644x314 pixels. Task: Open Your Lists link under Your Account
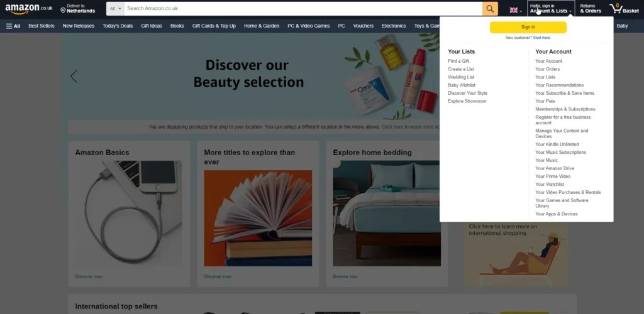545,77
